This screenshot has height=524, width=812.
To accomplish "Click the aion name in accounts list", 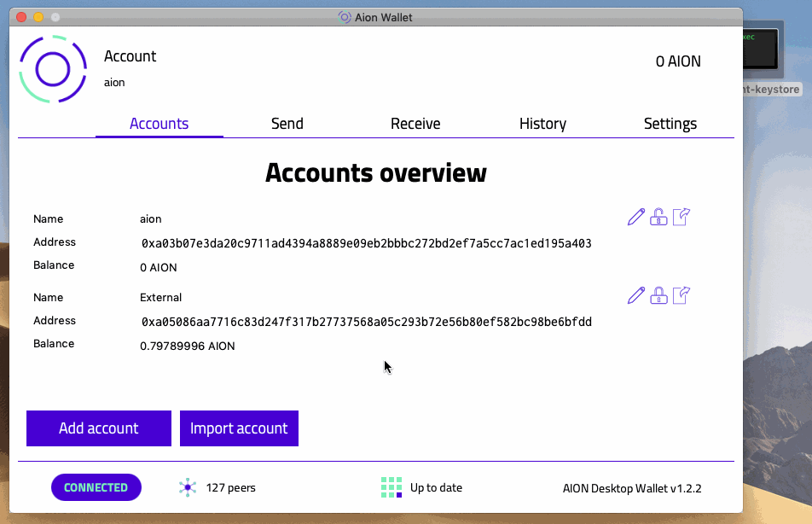I will click(150, 218).
